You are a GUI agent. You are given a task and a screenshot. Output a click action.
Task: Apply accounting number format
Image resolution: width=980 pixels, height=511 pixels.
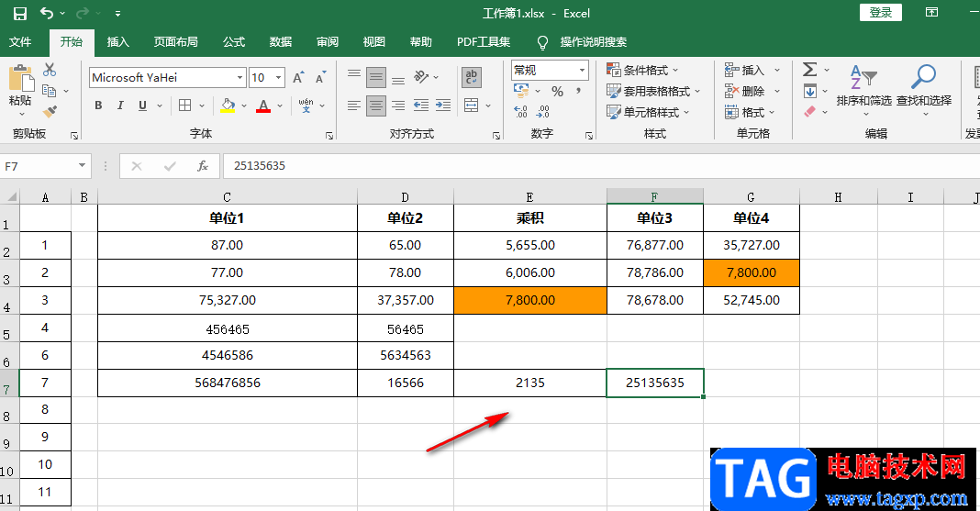521,91
